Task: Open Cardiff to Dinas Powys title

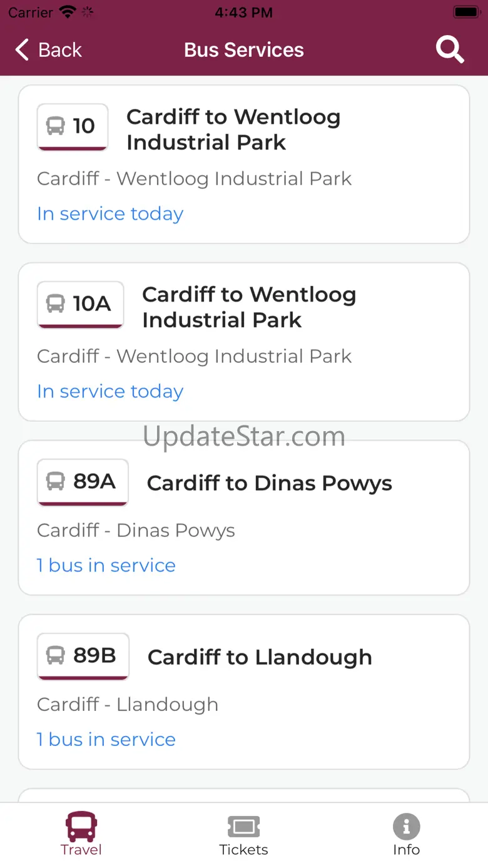Action: pos(269,483)
